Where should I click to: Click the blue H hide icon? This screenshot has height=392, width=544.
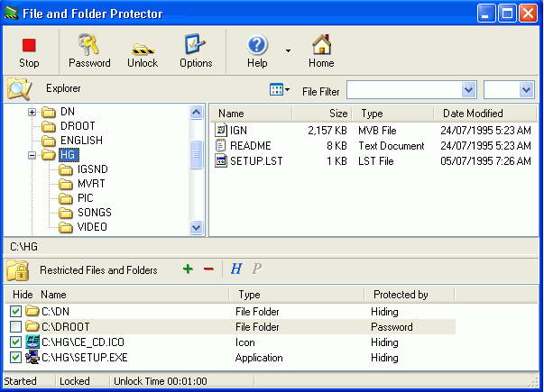coord(236,269)
